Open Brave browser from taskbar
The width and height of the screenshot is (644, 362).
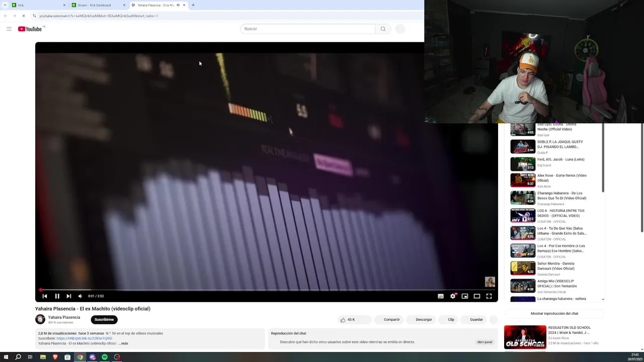[x=55, y=357]
